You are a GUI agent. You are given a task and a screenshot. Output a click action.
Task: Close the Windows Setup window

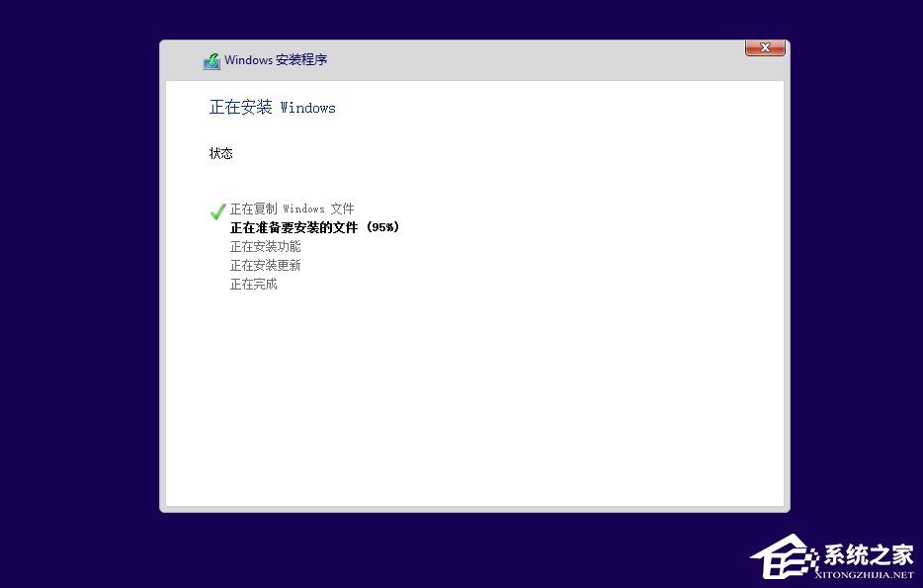(x=765, y=47)
